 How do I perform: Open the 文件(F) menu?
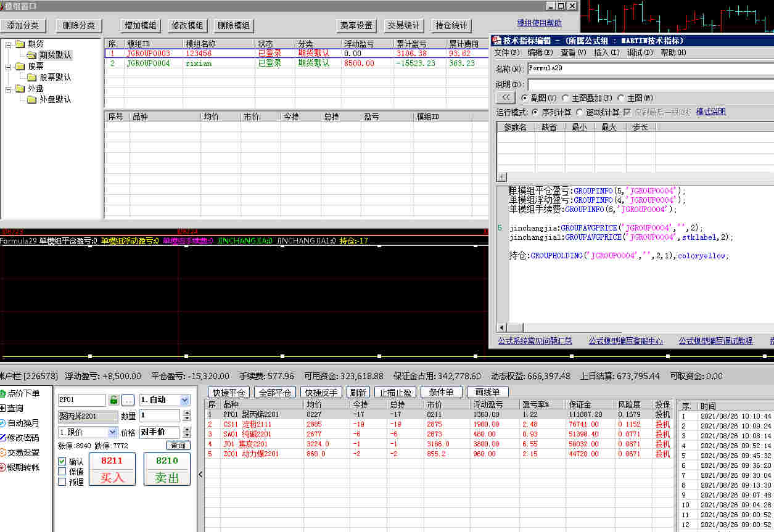tap(507, 53)
